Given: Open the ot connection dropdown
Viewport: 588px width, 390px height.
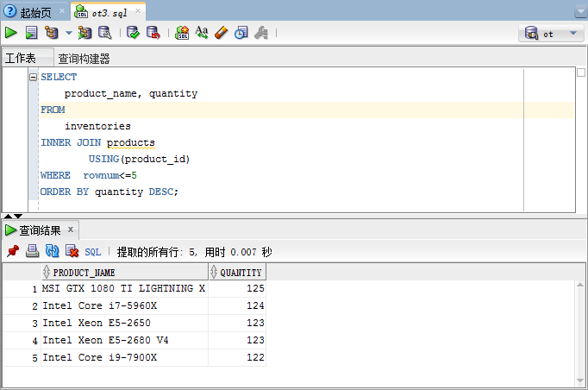Looking at the screenshot, I should (x=551, y=34).
